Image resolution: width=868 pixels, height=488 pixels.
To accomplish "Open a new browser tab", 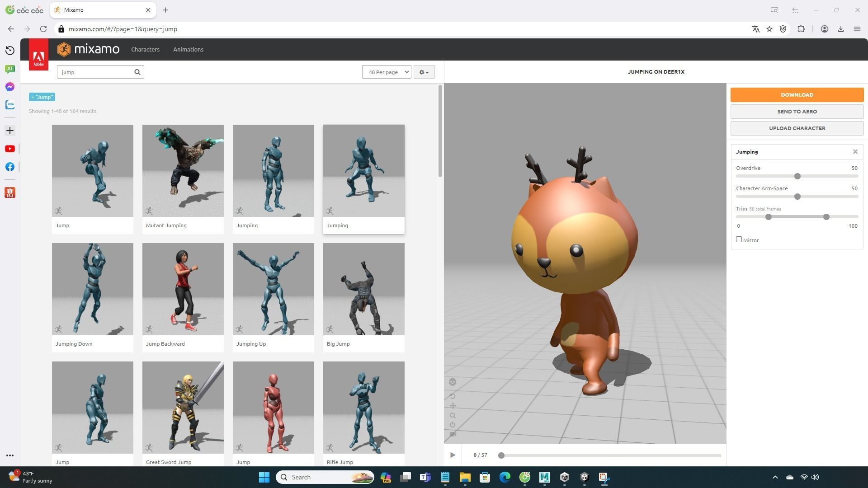I will [x=165, y=10].
